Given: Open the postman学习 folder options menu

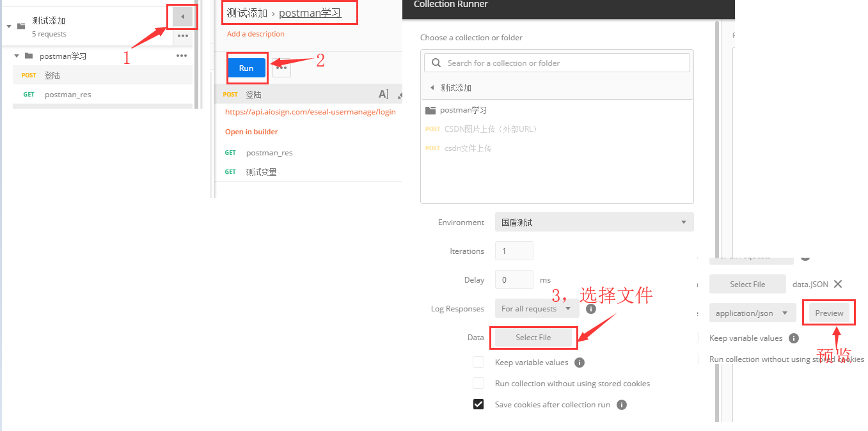Looking at the screenshot, I should 182,56.
